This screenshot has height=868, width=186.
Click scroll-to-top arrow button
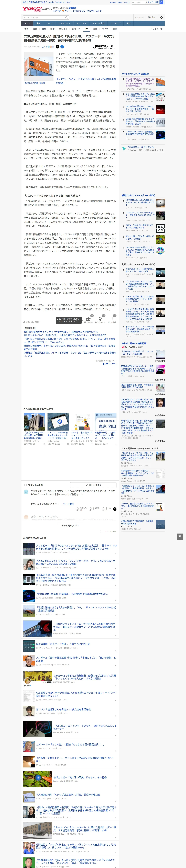(x=180, y=536)
